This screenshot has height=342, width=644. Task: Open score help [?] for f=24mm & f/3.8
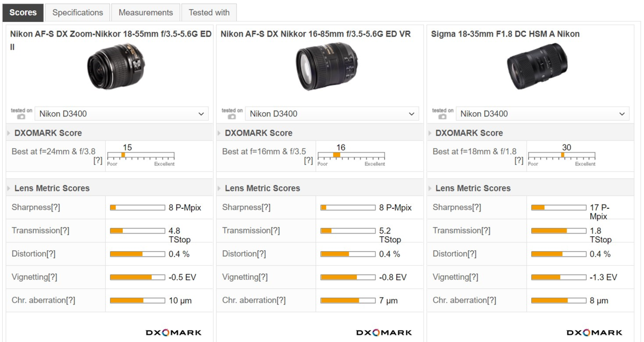(98, 161)
